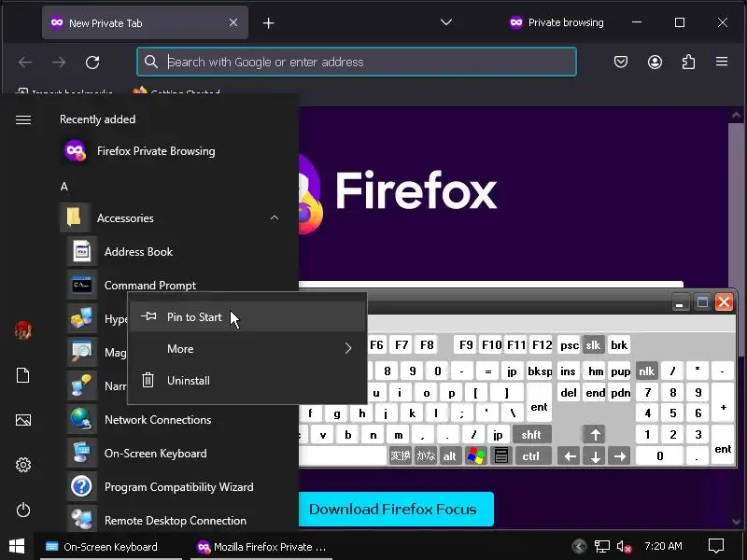This screenshot has width=747, height=560.
Task: Select Pin to Start
Action: pyautogui.click(x=247, y=317)
